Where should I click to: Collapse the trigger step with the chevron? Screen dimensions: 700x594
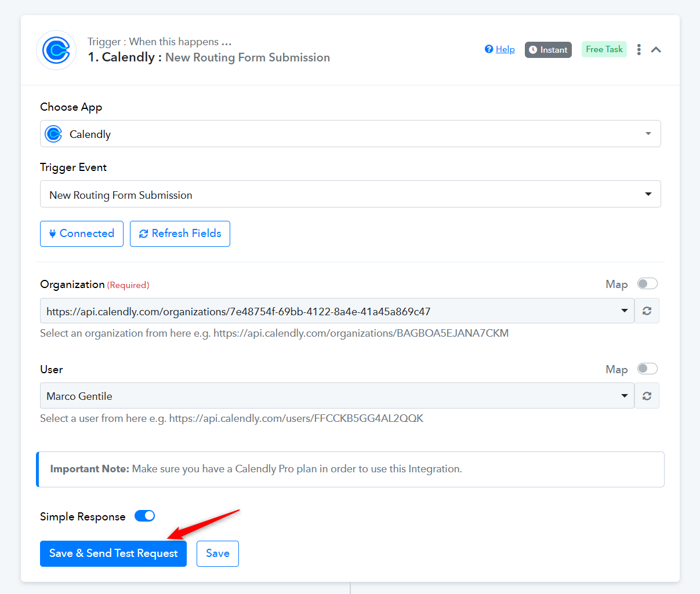[x=656, y=50]
